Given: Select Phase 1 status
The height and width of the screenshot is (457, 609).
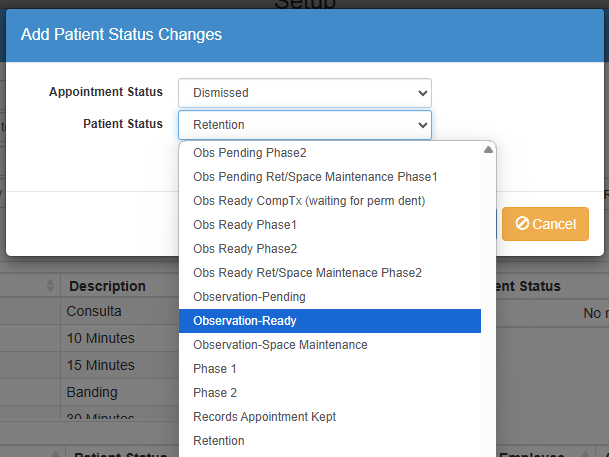Looking at the screenshot, I should coord(330,368).
